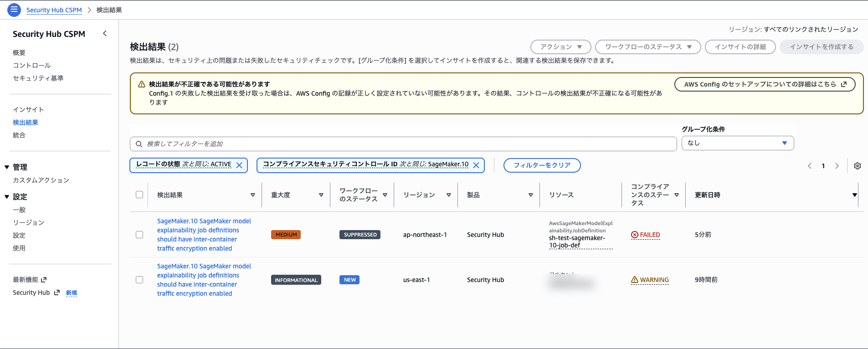Viewport: 868px width, 349px height.
Task: Sort by コンプライアンスのステータス column arrow
Action: tap(677, 195)
